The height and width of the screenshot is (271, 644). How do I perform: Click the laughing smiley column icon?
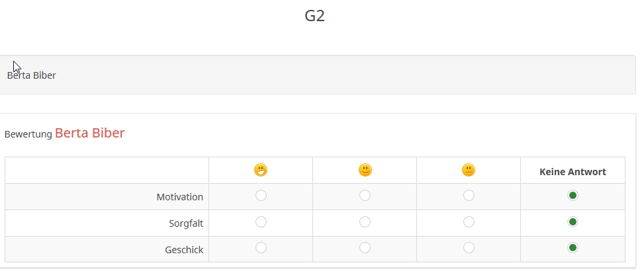click(x=261, y=171)
